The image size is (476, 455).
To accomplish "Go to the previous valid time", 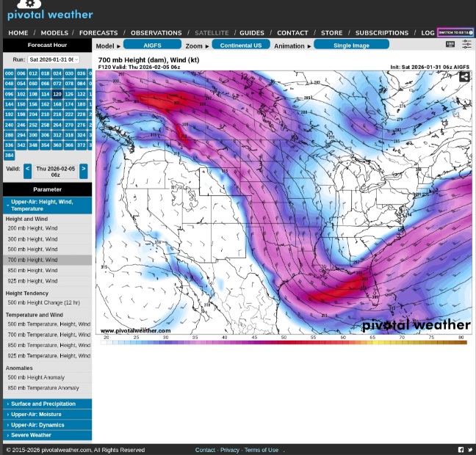I will tap(27, 170).
